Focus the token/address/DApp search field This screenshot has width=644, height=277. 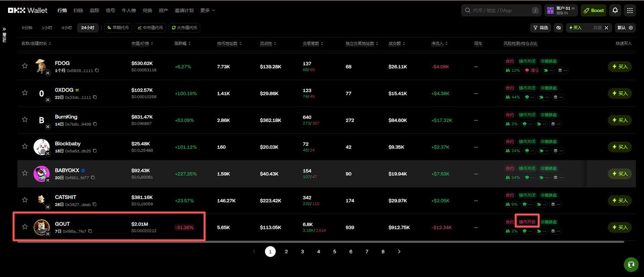[501, 10]
